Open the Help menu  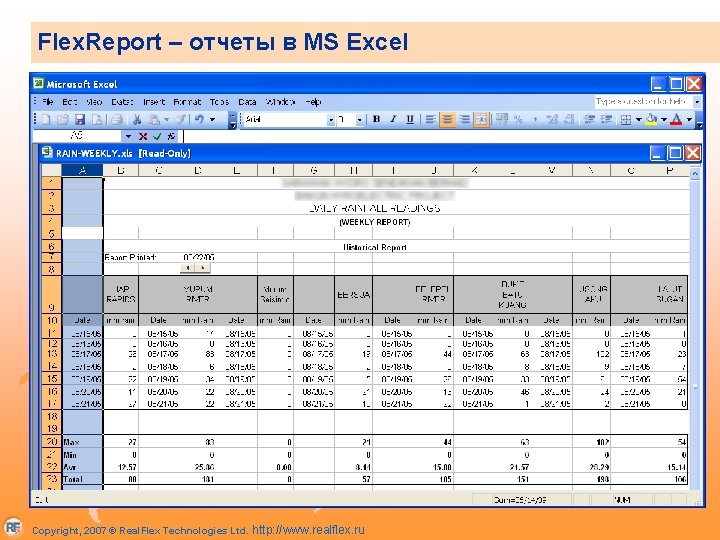313,102
